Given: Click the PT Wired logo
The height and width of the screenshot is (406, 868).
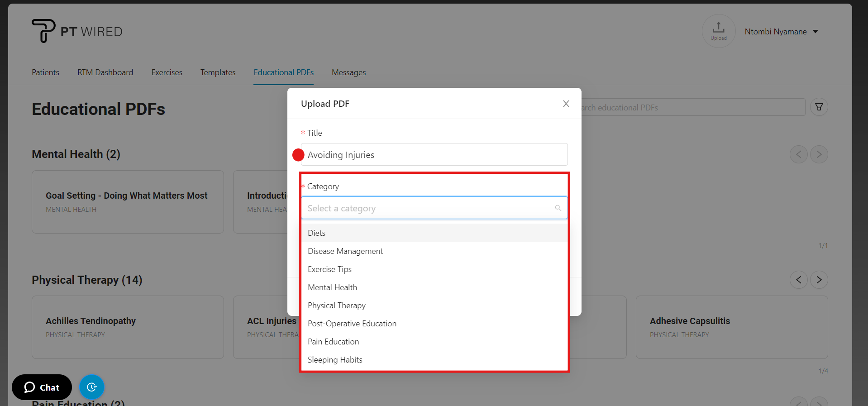Looking at the screenshot, I should (77, 31).
